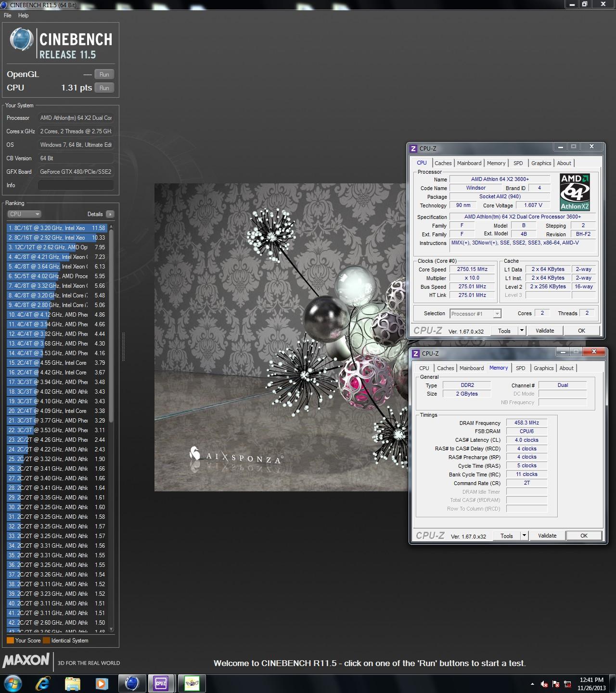616x693 pixels.
Task: Expand the Tools arrow in CPU-Z Memory window
Action: [x=524, y=536]
